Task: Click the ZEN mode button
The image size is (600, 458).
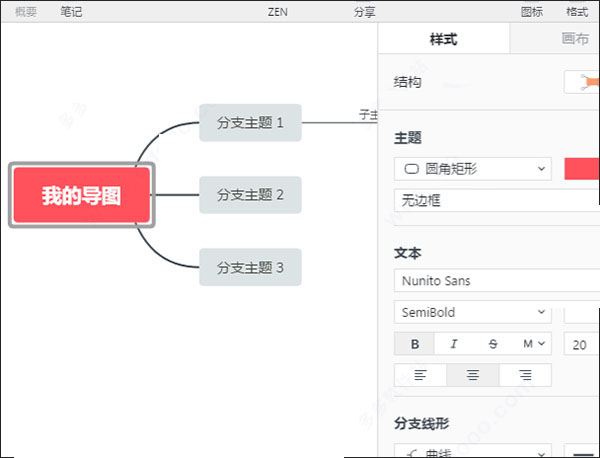Action: (279, 12)
